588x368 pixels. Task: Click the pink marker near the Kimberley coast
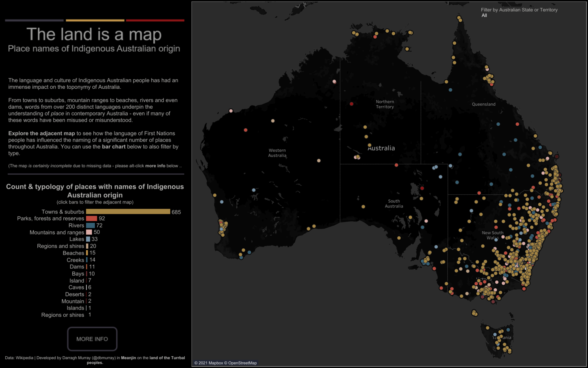(334, 82)
